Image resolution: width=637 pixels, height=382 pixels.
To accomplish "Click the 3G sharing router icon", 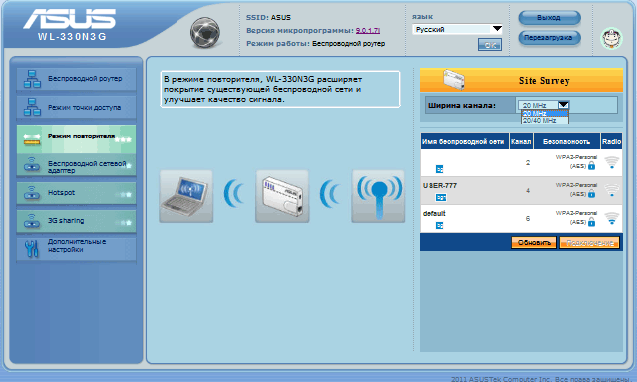I will [x=32, y=221].
